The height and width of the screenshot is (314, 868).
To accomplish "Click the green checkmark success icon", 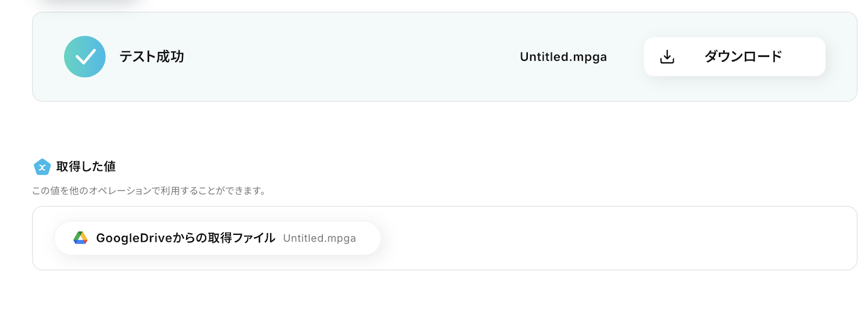I will [85, 57].
